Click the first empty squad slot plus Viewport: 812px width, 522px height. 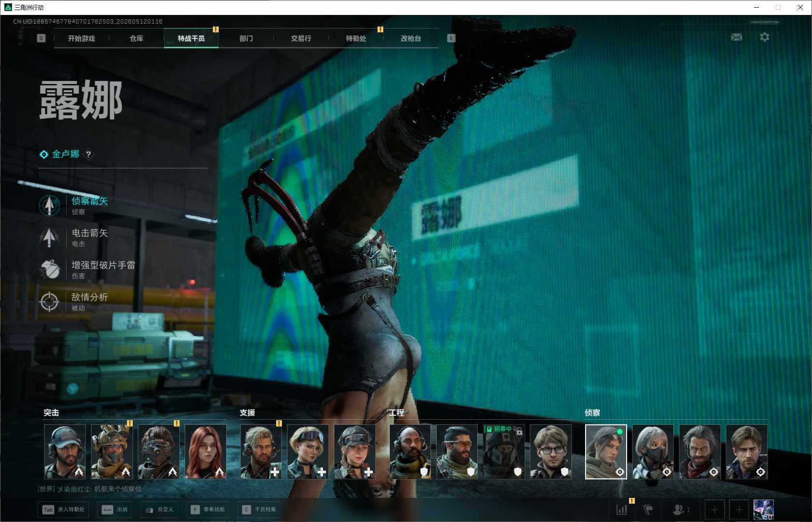tap(714, 509)
